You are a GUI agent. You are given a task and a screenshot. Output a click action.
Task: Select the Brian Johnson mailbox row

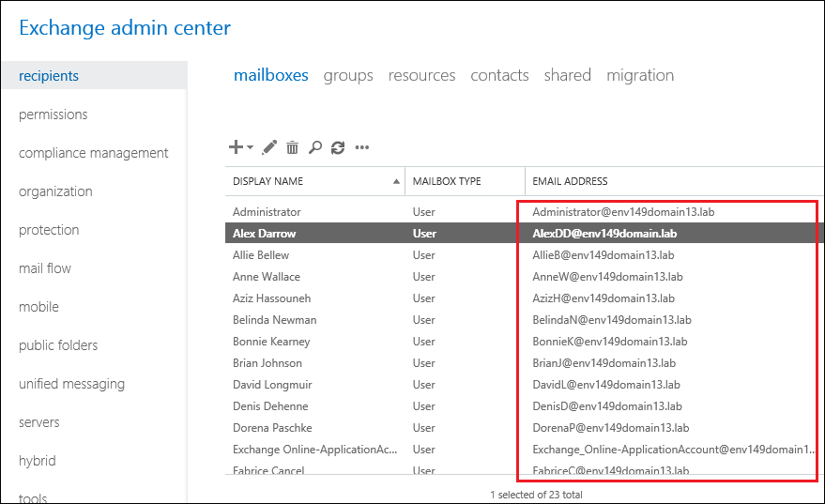(524, 362)
